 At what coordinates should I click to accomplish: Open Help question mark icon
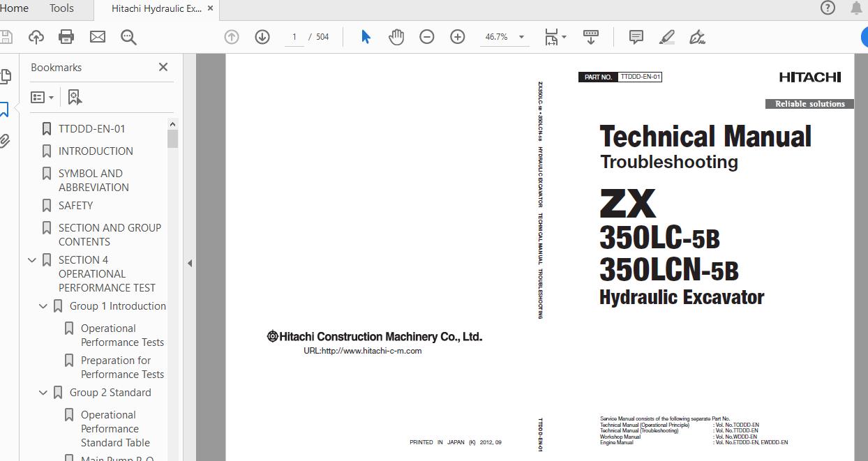(828, 8)
